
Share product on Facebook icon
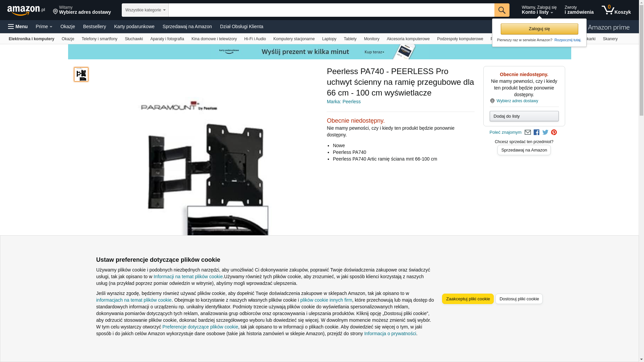(536, 132)
